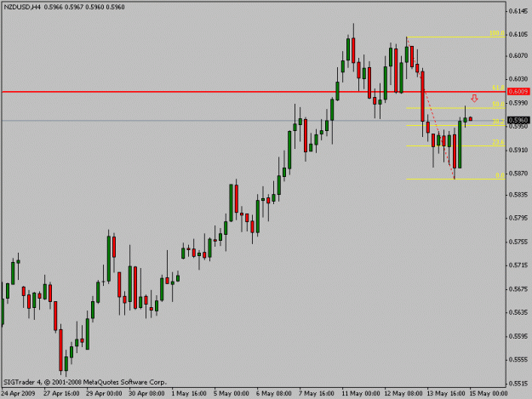Click the 0.5715 price scale value
532x399 pixels.
[518, 265]
